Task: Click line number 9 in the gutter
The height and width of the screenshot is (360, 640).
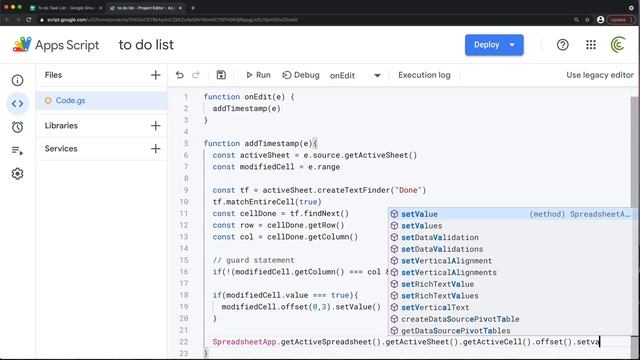Action: [186, 190]
